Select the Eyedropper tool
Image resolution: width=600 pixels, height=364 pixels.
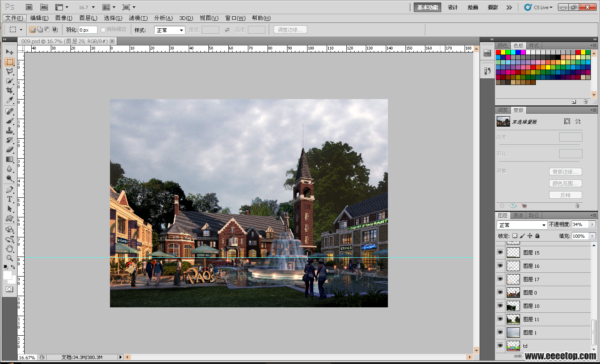(x=10, y=100)
